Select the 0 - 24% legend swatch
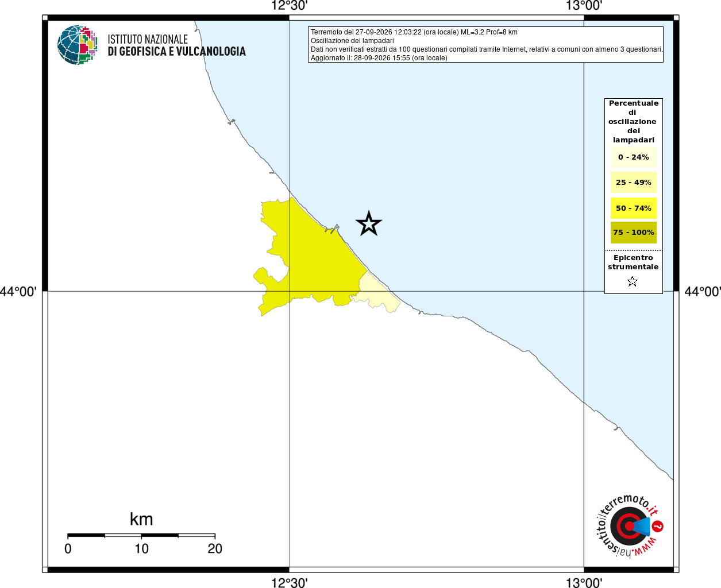Image resolution: width=721 pixels, height=588 pixels. [x=634, y=157]
